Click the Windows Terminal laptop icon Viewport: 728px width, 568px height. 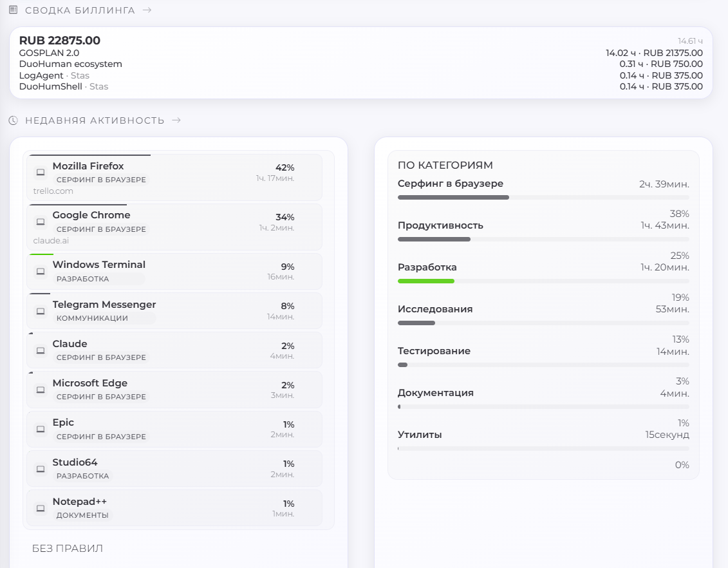41,271
